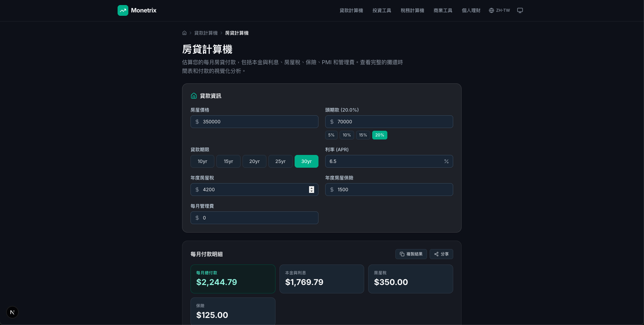Focus the 年度房屋稅 input showing 4200
The height and width of the screenshot is (325, 644).
tap(254, 190)
